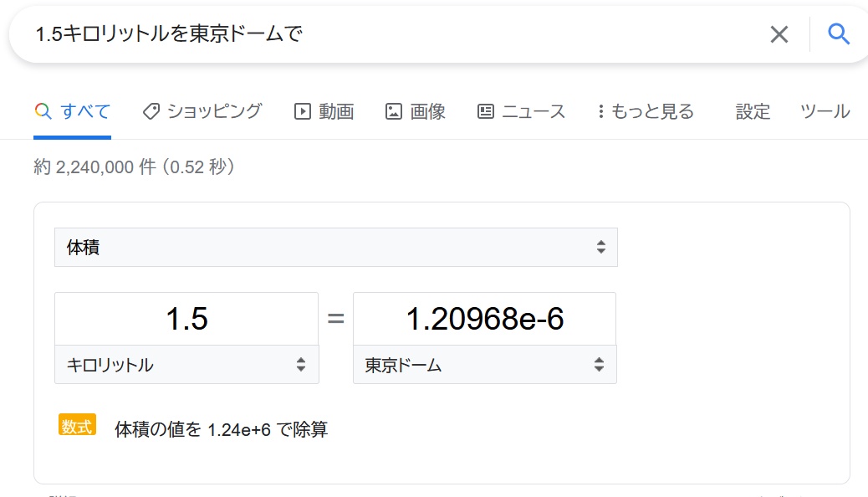Click the result count 約 2,240,000 件
Viewport: 868px width, 497px height.
(x=94, y=167)
